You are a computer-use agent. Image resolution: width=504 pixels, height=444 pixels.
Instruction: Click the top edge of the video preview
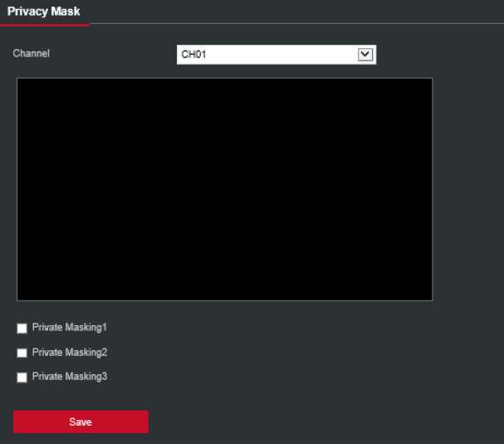click(224, 79)
